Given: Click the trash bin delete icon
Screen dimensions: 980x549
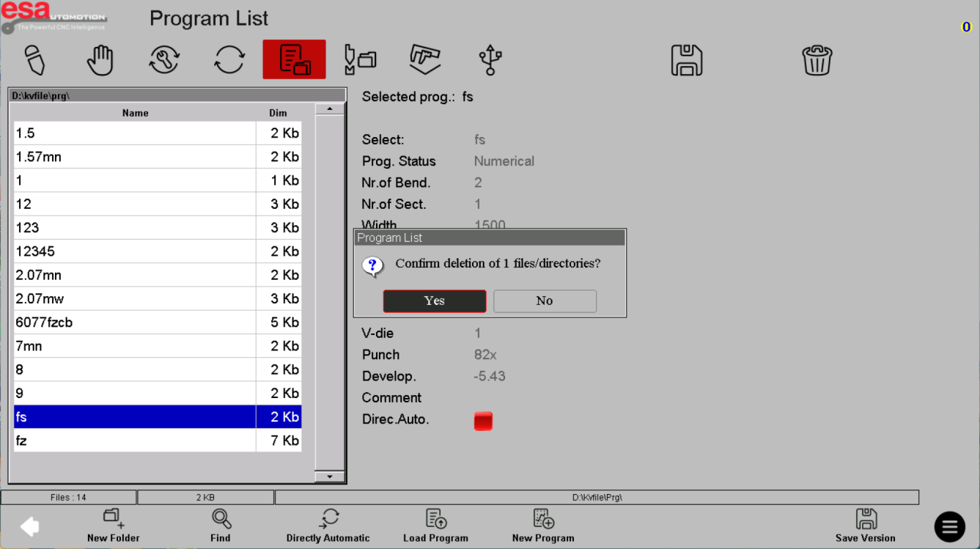Looking at the screenshot, I should pyautogui.click(x=817, y=60).
